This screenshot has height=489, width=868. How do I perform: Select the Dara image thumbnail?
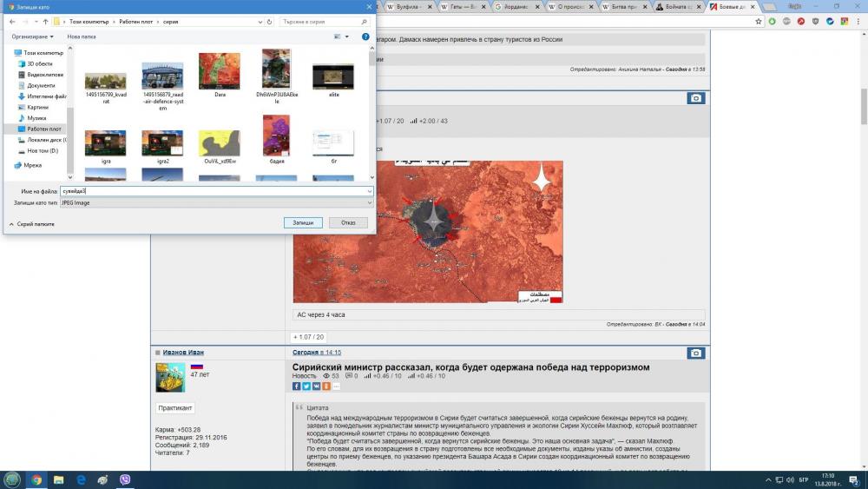pyautogui.click(x=220, y=73)
